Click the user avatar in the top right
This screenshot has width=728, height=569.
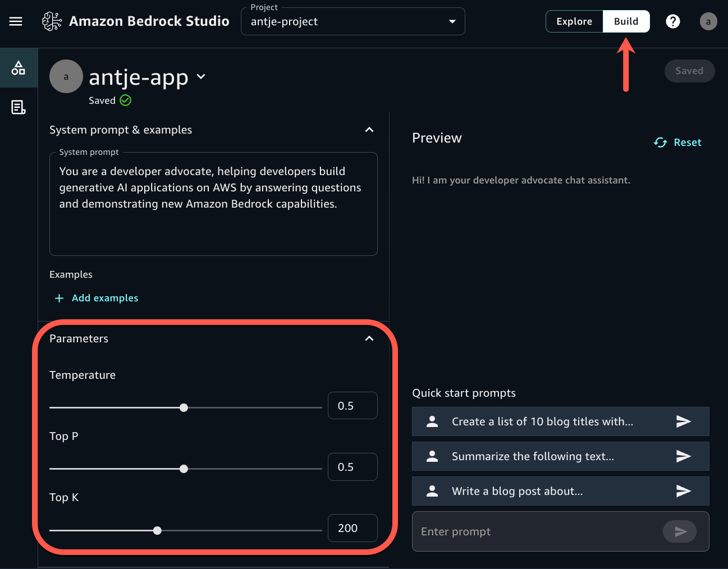click(x=708, y=21)
